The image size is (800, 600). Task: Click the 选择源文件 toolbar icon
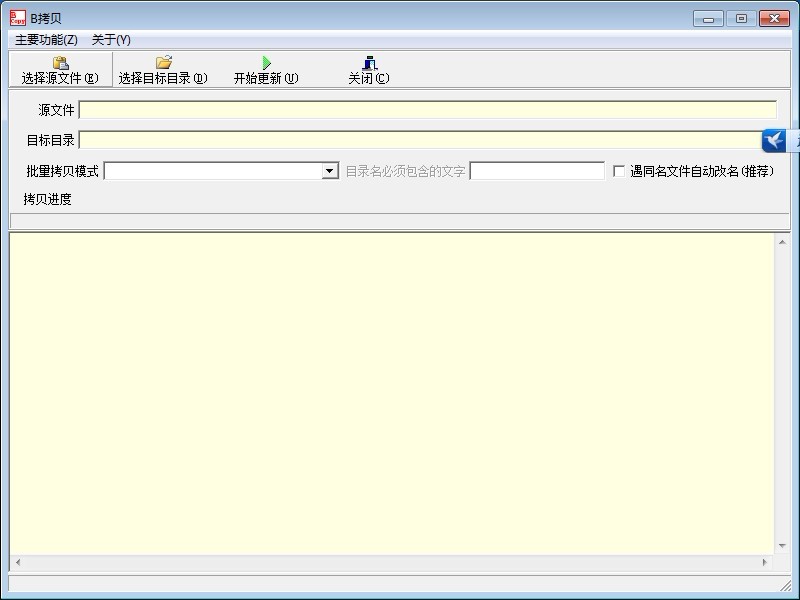[x=60, y=63]
